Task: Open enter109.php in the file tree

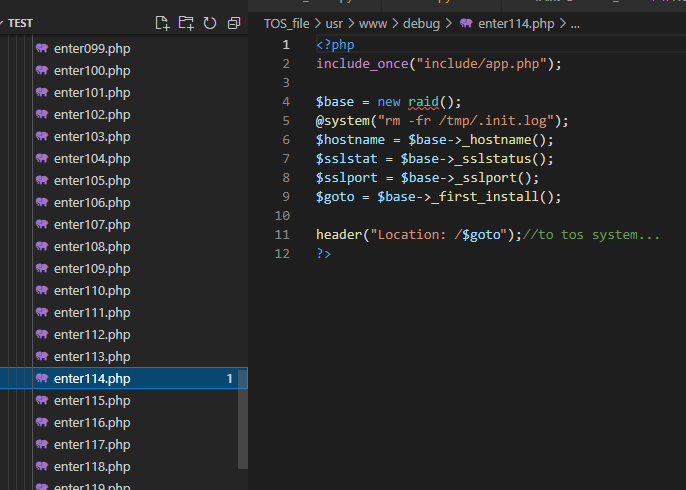Action: (124, 269)
